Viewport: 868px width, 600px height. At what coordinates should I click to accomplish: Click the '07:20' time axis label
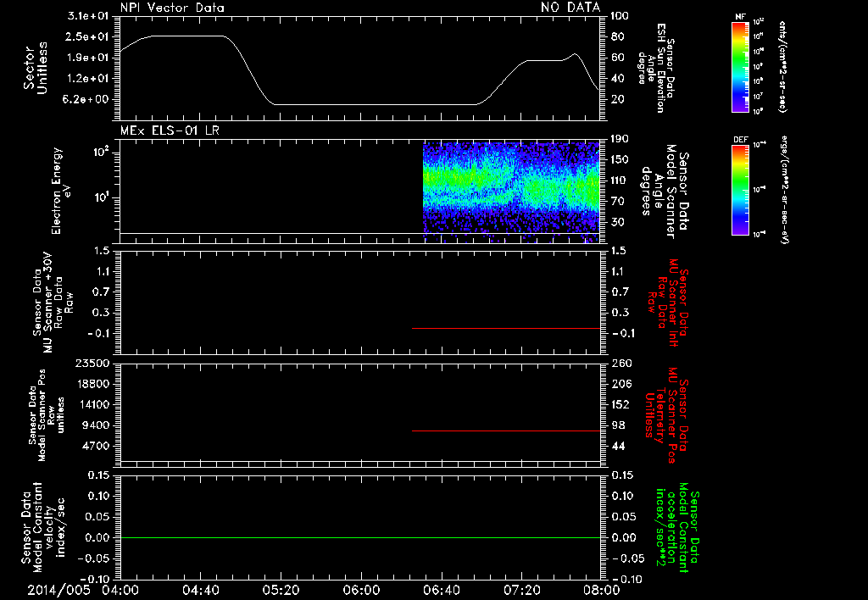click(521, 590)
